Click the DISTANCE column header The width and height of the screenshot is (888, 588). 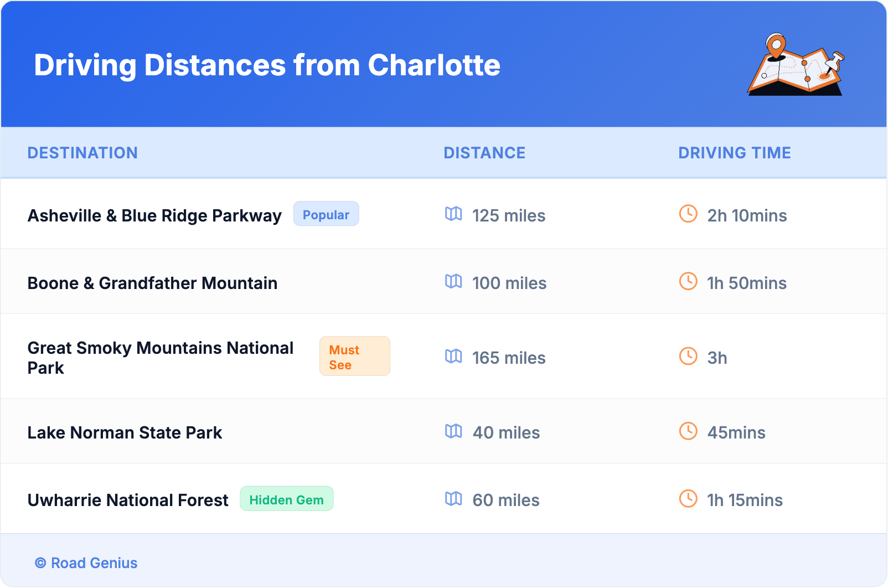click(x=484, y=153)
